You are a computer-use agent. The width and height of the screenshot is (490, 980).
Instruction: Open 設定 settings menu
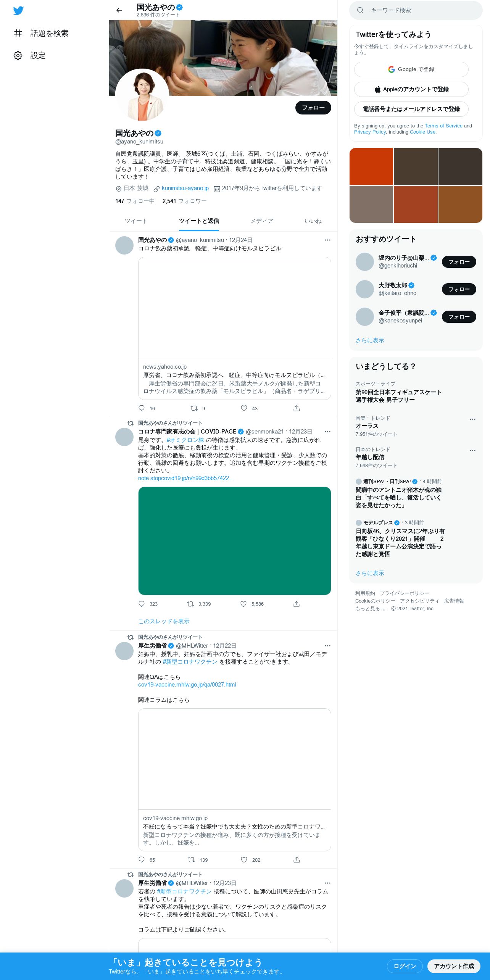click(x=30, y=55)
